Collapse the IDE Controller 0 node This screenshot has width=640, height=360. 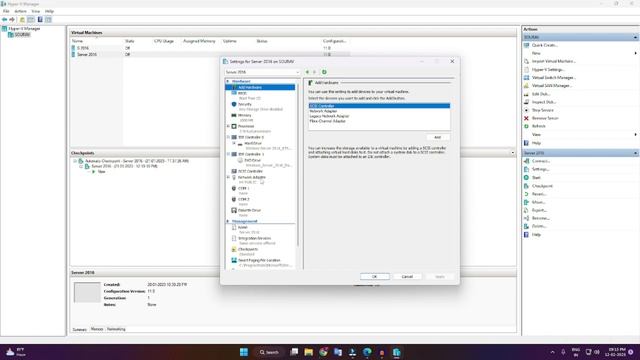[228, 137]
